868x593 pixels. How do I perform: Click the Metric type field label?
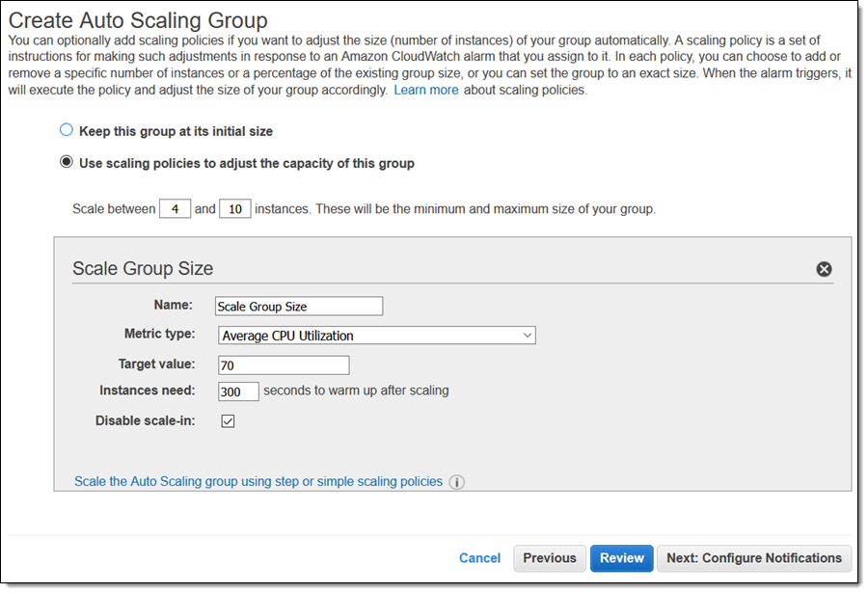tap(159, 335)
